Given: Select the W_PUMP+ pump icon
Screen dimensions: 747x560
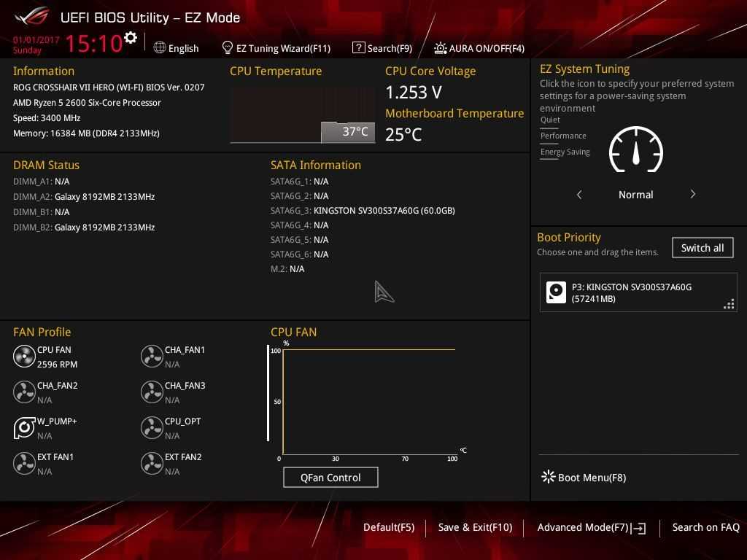Looking at the screenshot, I should [24, 428].
